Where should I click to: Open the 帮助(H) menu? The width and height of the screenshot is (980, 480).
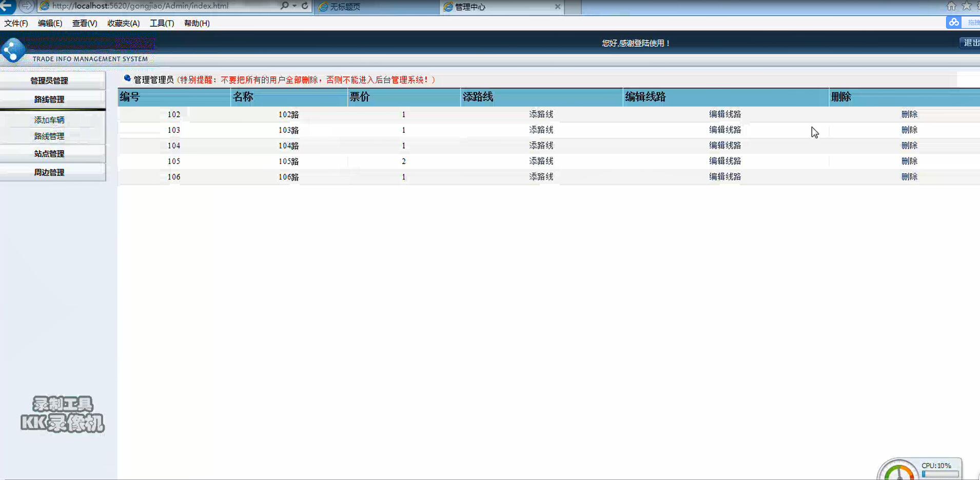197,23
